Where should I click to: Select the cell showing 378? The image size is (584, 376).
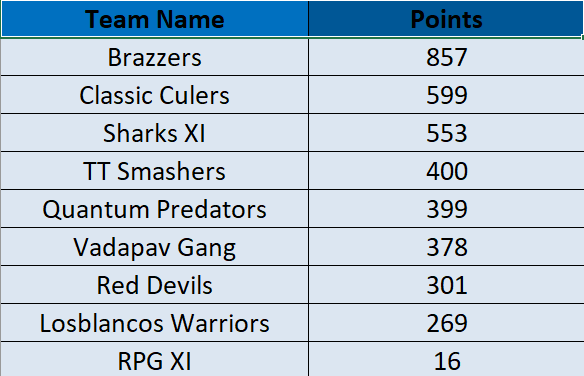(446, 247)
